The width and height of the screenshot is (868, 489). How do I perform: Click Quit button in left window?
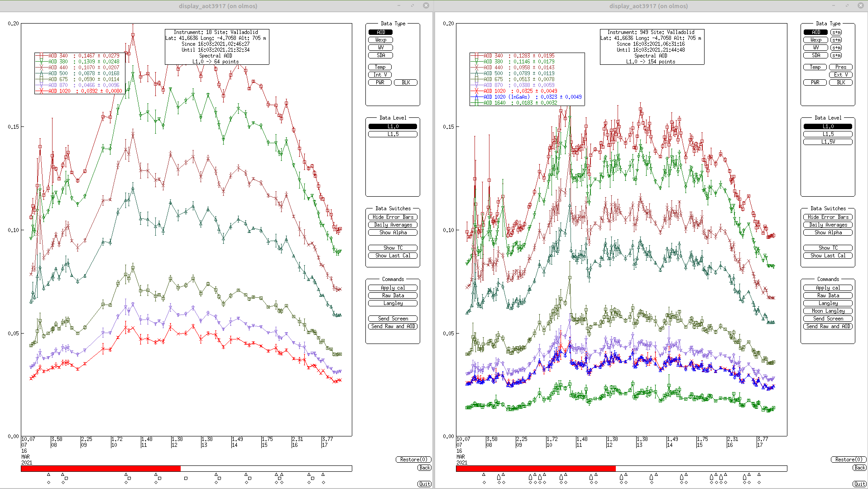(424, 484)
